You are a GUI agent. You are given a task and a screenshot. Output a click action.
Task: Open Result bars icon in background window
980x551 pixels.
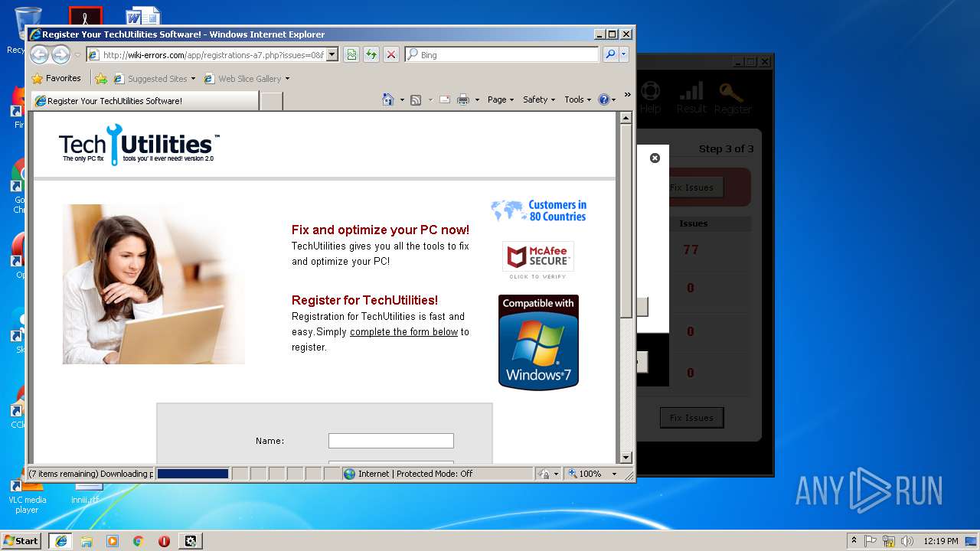coord(691,99)
